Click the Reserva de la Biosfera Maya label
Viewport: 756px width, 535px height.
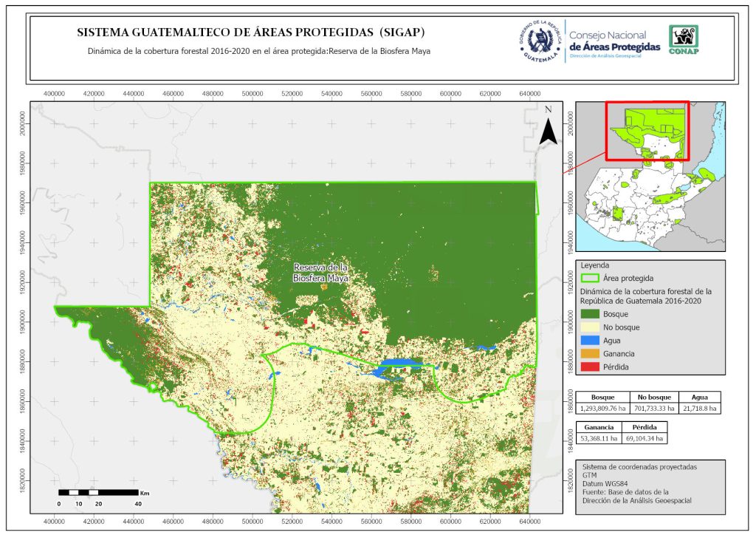point(320,273)
